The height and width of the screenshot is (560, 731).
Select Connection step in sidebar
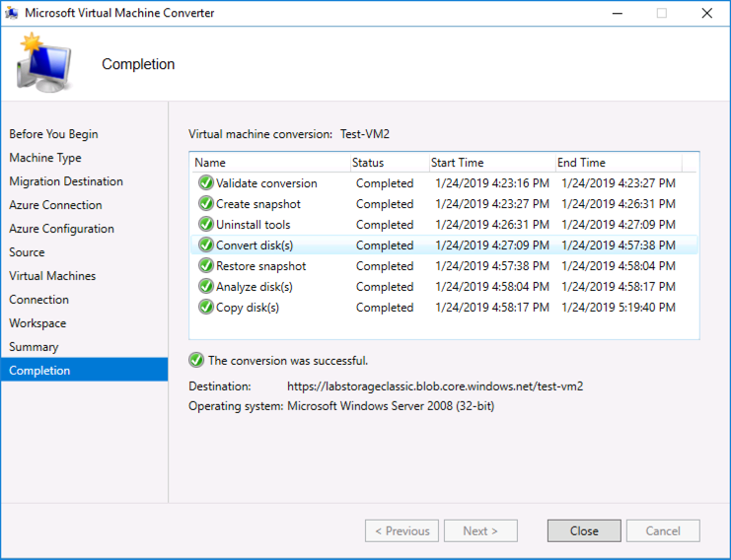pos(38,300)
